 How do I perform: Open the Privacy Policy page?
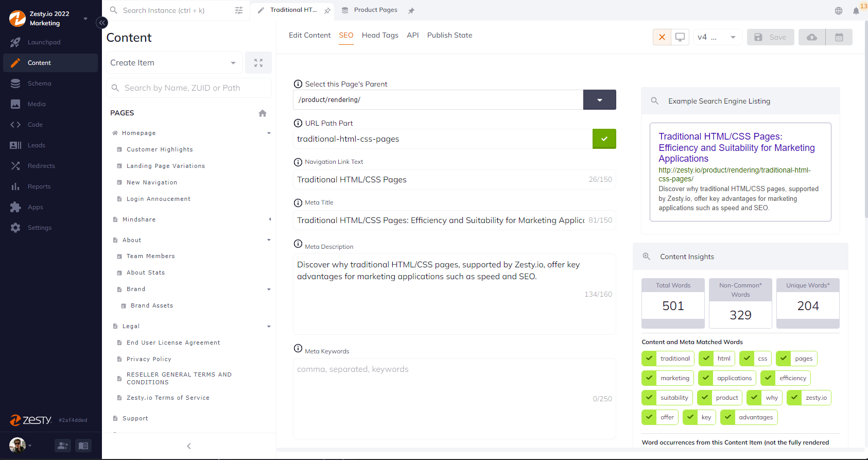149,359
